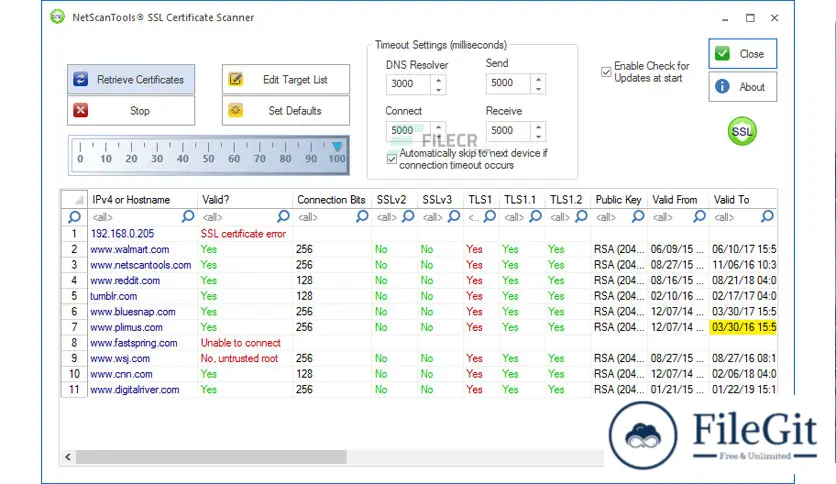
Task: Increase Send timeout with up arrow
Action: [538, 79]
